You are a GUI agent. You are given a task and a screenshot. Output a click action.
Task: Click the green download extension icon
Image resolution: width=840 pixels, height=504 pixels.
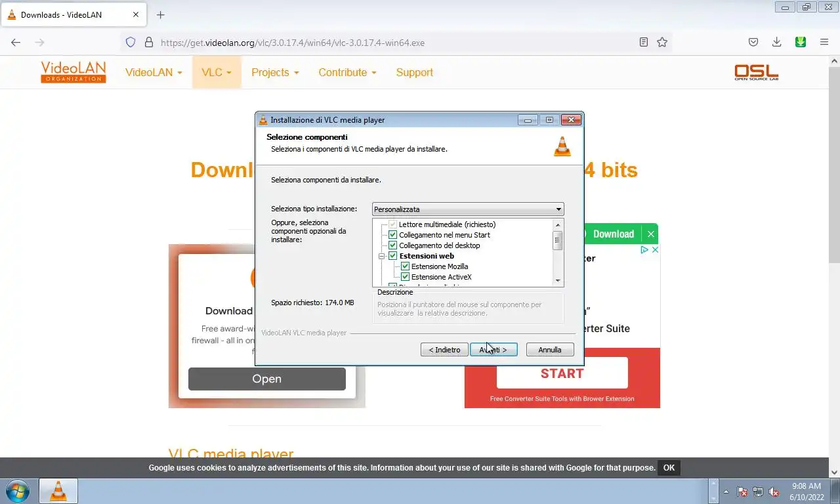point(801,42)
